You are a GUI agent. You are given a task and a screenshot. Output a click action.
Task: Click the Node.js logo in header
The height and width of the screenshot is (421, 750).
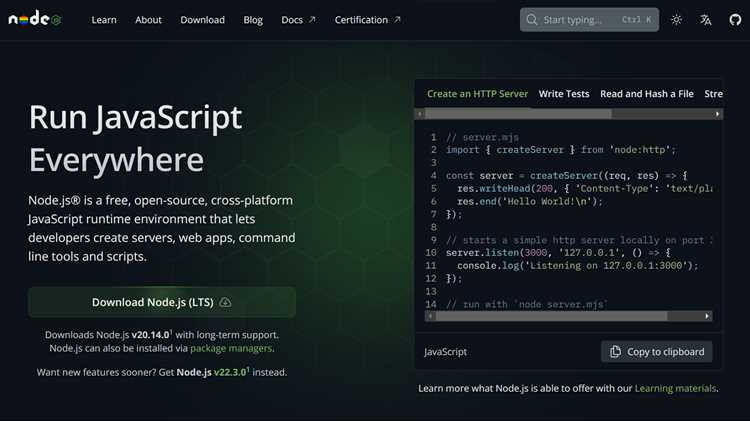click(35, 20)
